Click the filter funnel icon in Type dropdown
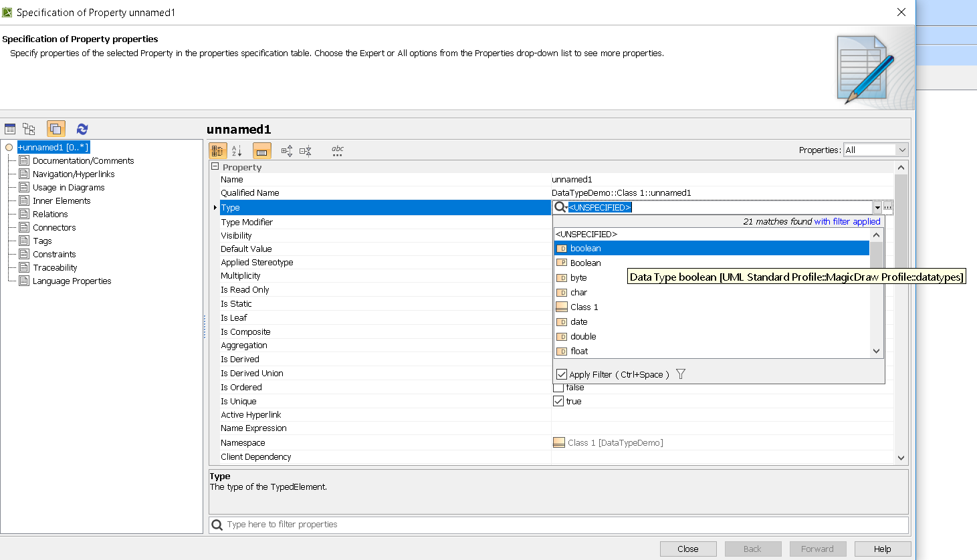The image size is (977, 560). pyautogui.click(x=681, y=374)
